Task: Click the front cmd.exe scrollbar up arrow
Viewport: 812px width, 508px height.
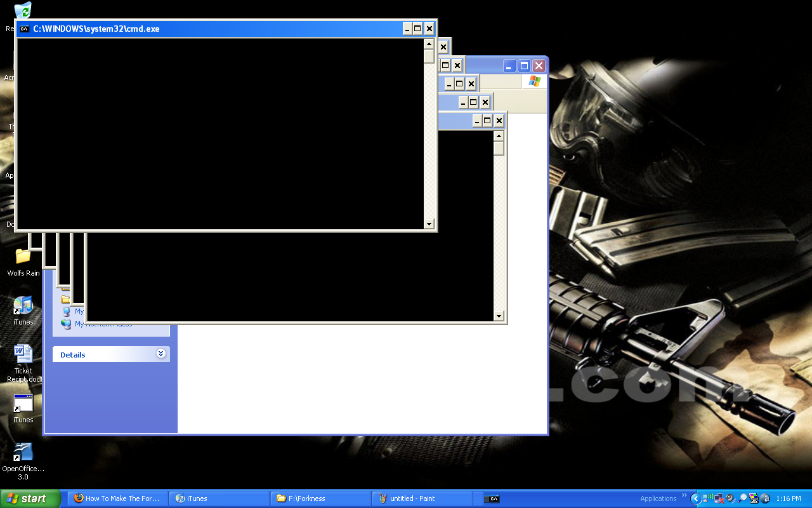Action: (429, 44)
